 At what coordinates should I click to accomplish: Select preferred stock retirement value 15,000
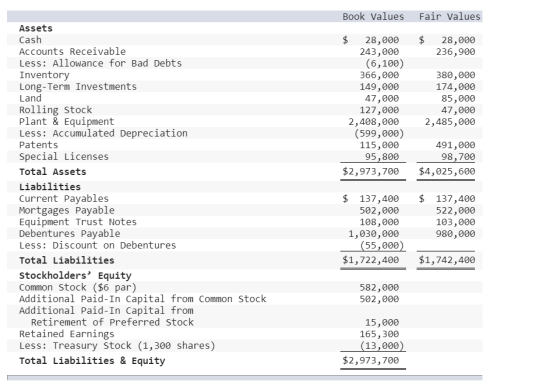pos(382,322)
